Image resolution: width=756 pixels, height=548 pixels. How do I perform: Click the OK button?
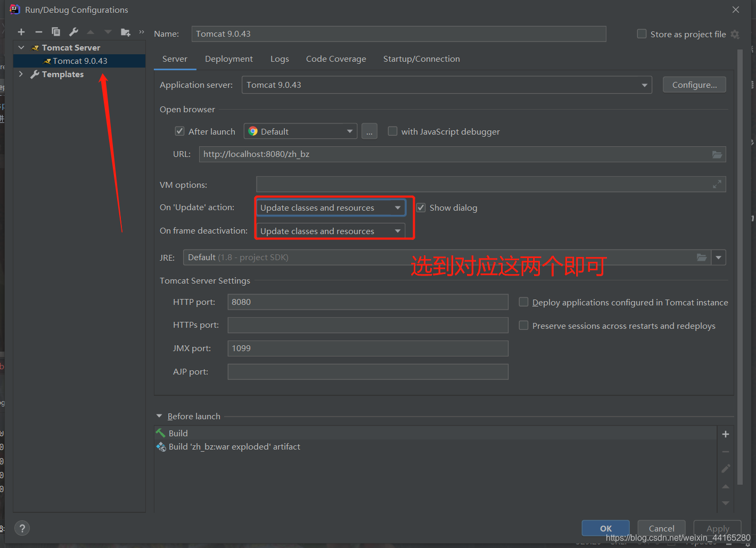(x=606, y=528)
